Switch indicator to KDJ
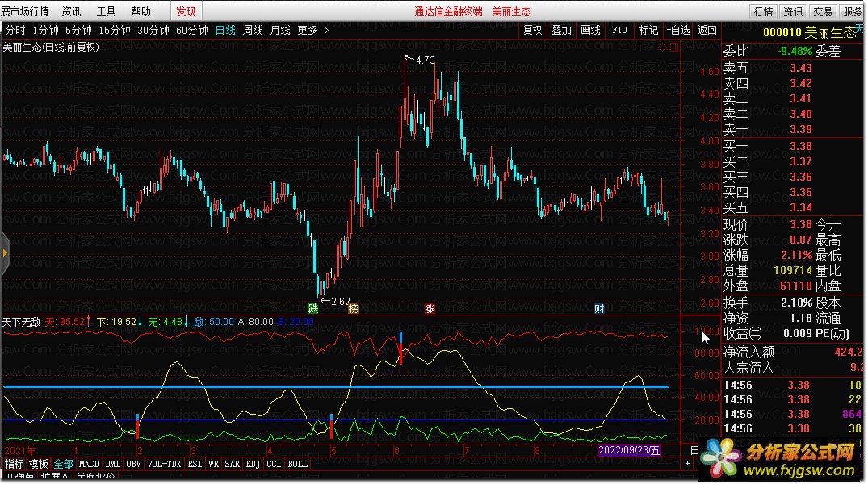 point(253,464)
